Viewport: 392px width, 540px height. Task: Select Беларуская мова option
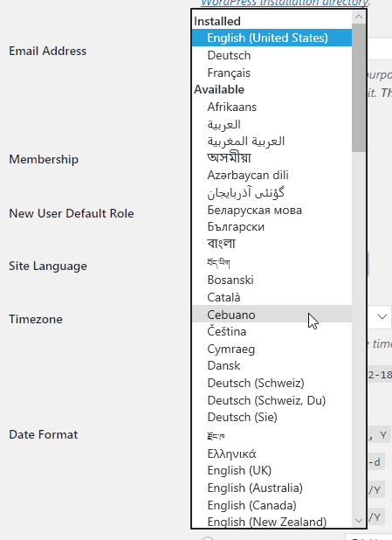[x=272, y=210]
